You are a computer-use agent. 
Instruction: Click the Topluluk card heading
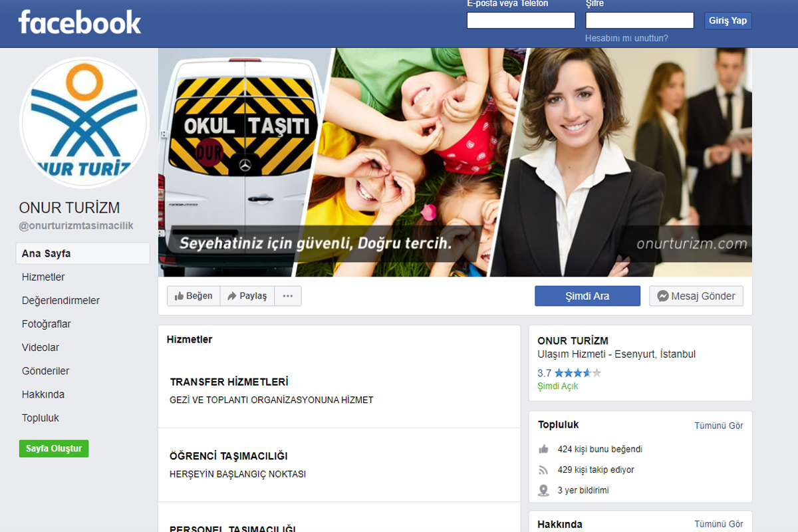click(559, 425)
